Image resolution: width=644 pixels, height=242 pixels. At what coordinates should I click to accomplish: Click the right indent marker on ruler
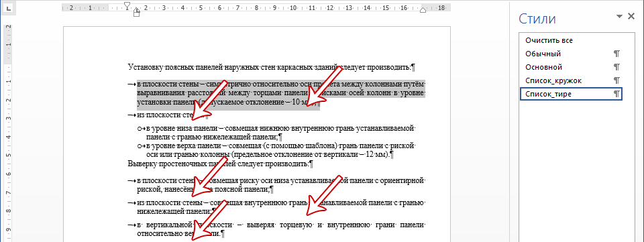point(423,10)
